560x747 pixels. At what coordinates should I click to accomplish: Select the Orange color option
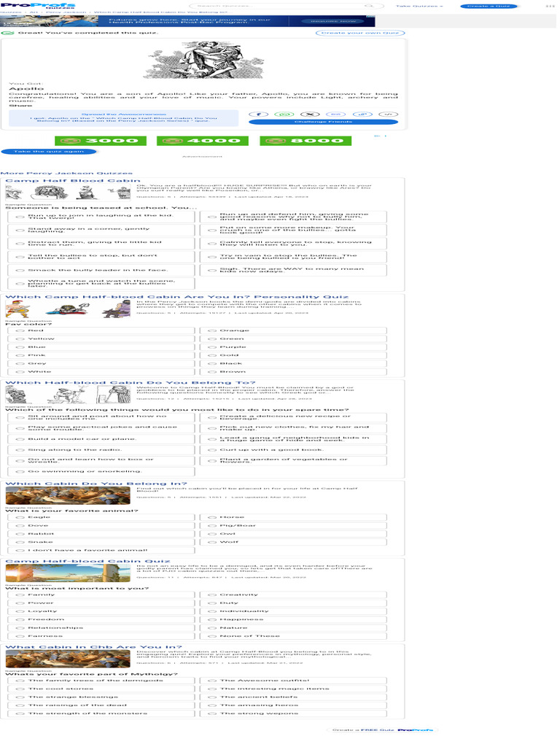click(293, 330)
